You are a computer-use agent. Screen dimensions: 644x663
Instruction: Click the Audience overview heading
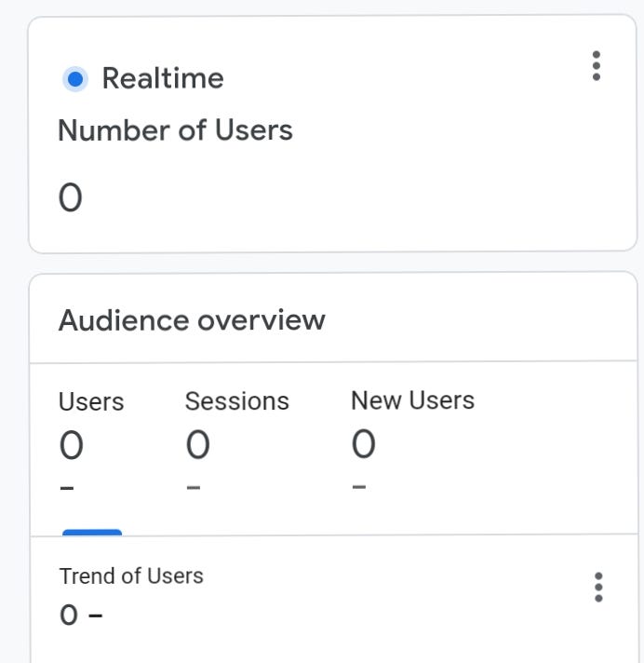pyautogui.click(x=192, y=320)
